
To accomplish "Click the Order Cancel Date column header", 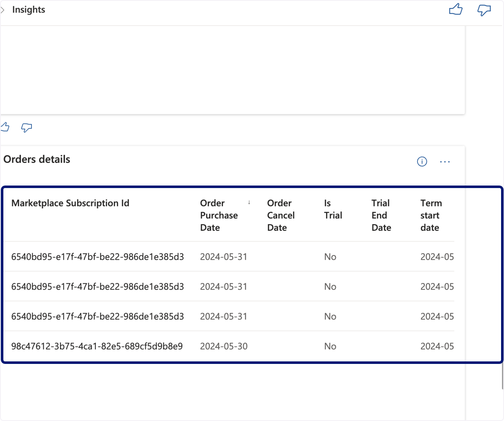I will pyautogui.click(x=281, y=215).
